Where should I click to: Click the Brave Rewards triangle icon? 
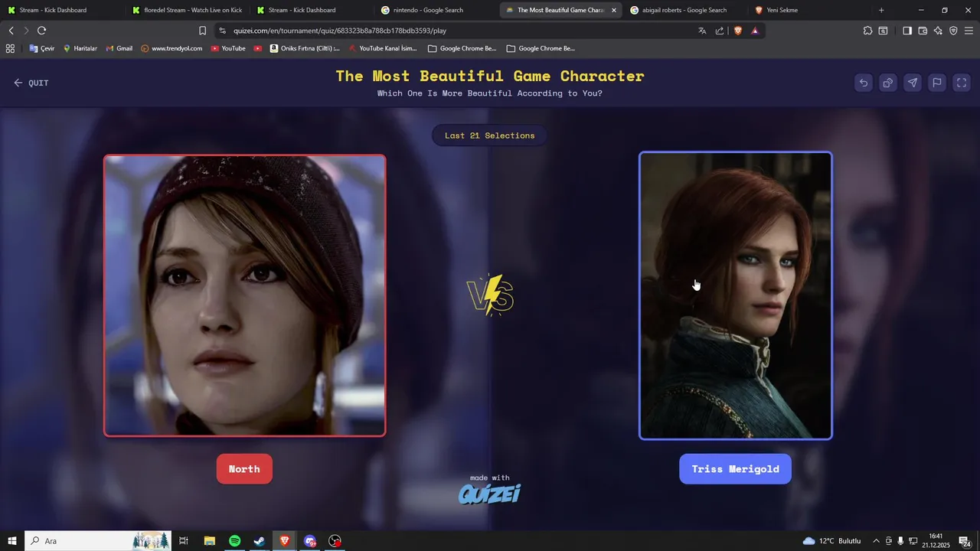point(755,31)
